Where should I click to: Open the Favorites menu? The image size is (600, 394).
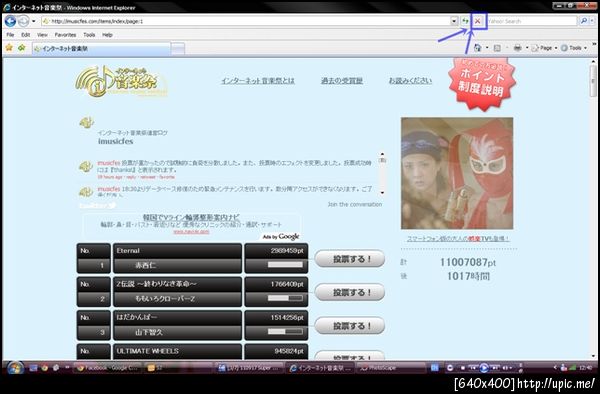point(65,35)
